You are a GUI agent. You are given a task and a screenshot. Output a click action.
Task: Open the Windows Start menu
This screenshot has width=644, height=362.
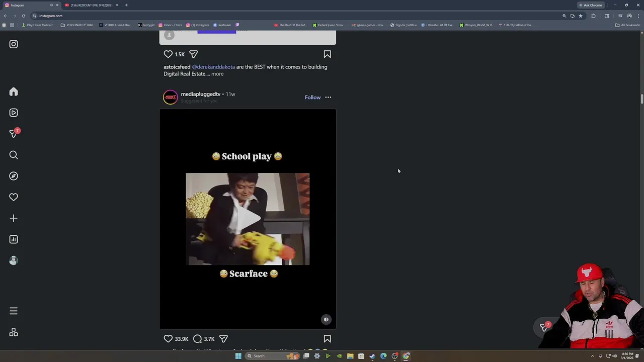pyautogui.click(x=238, y=356)
